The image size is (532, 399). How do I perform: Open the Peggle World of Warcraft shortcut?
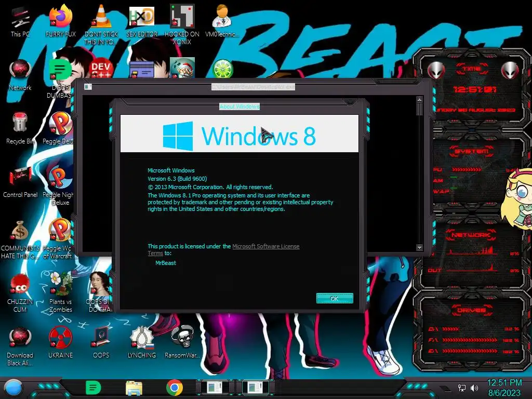pyautogui.click(x=60, y=237)
